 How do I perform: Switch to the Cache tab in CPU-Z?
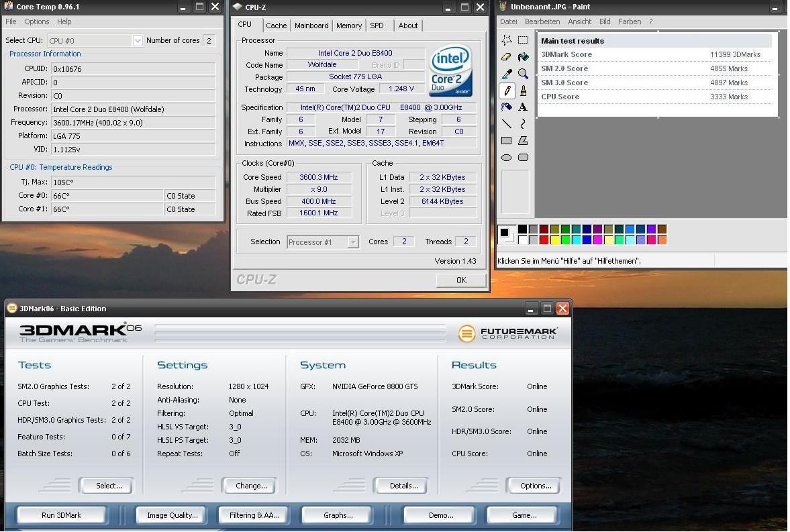click(276, 25)
